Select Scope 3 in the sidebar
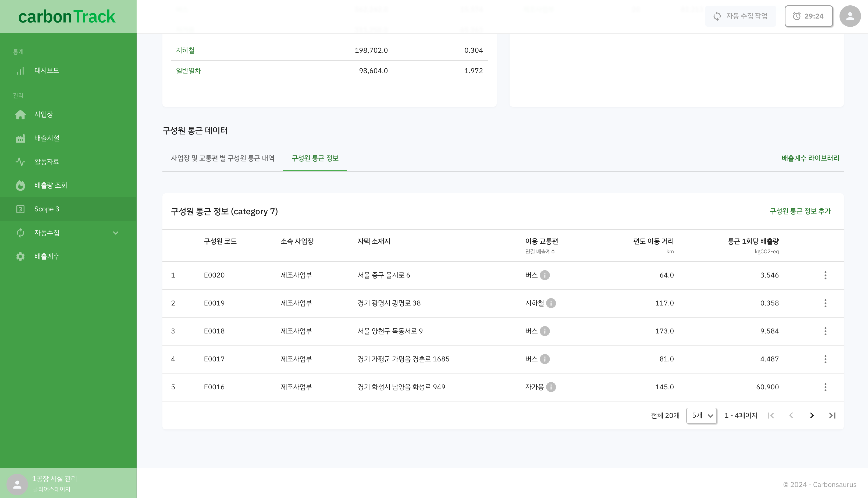The width and height of the screenshot is (868, 498). pyautogui.click(x=68, y=209)
